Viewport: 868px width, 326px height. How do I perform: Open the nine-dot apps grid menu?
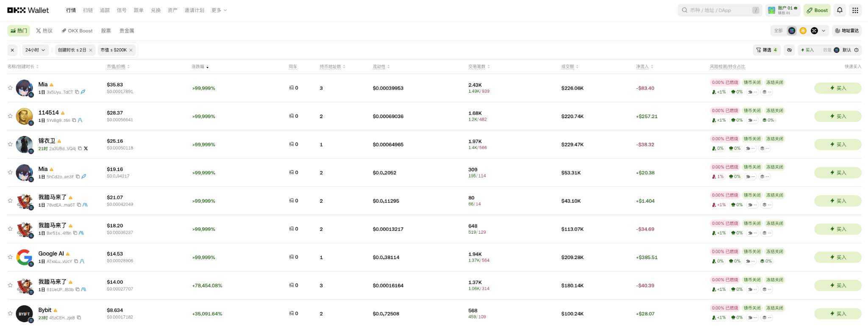click(855, 10)
